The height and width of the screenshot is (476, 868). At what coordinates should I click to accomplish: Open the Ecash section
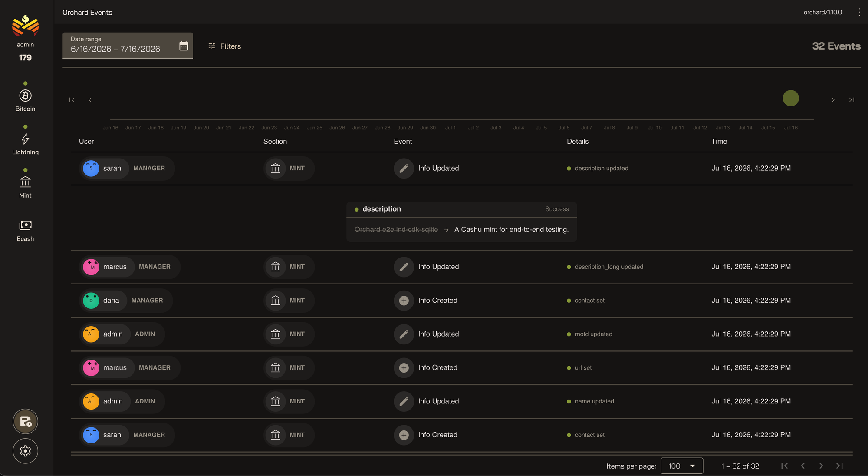(25, 231)
